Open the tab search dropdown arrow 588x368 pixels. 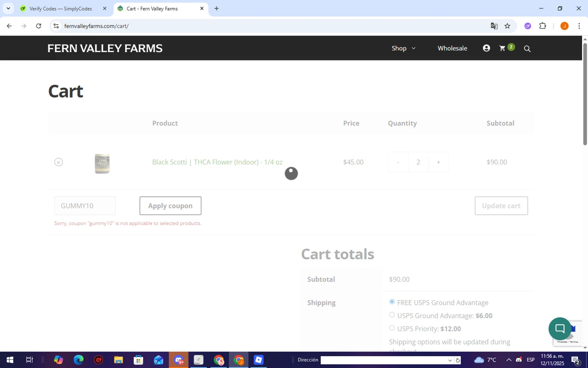8,8
